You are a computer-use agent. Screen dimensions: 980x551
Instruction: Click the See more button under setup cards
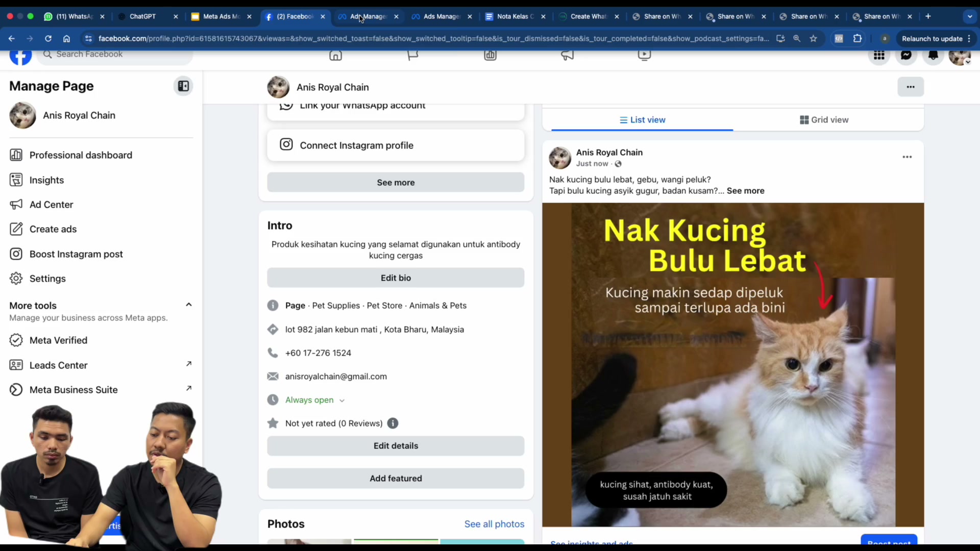click(x=396, y=183)
